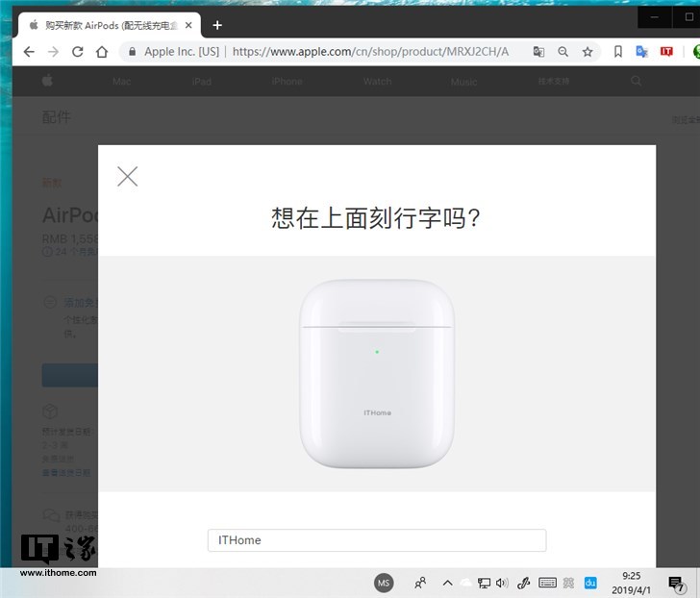Click the blue du tray icon
This screenshot has width=700, height=598.
tap(590, 583)
